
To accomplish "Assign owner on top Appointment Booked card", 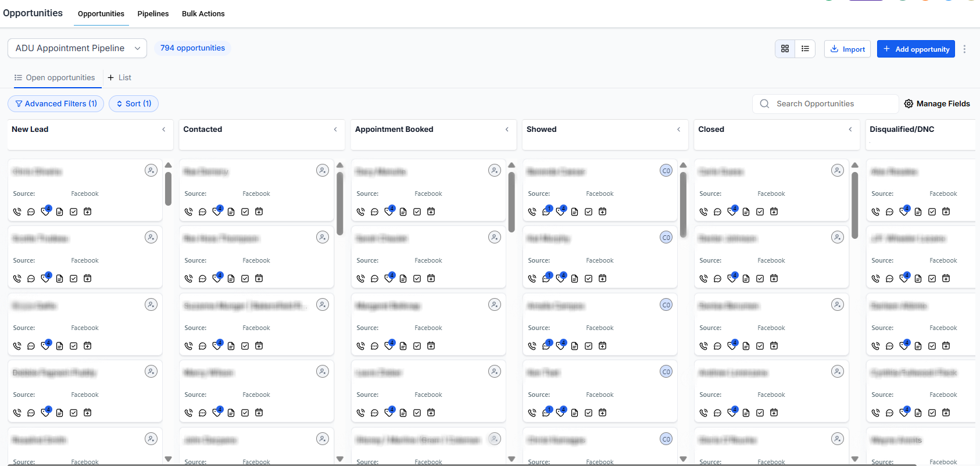I will tap(495, 170).
